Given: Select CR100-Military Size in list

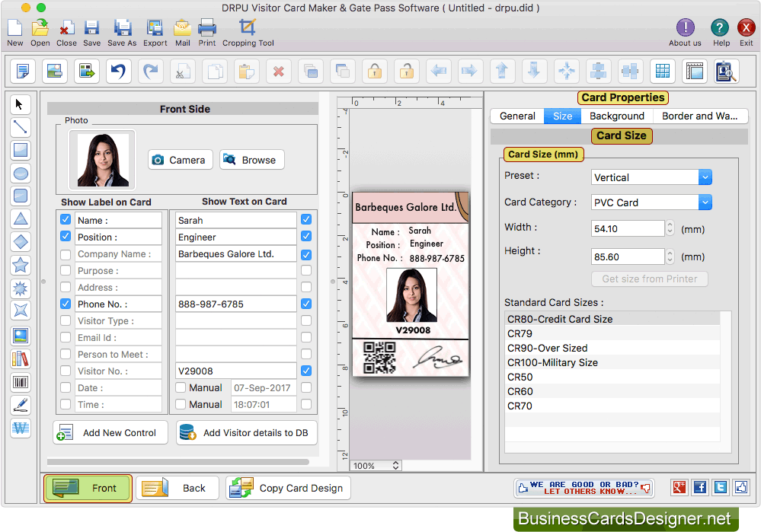Looking at the screenshot, I should tap(613, 362).
